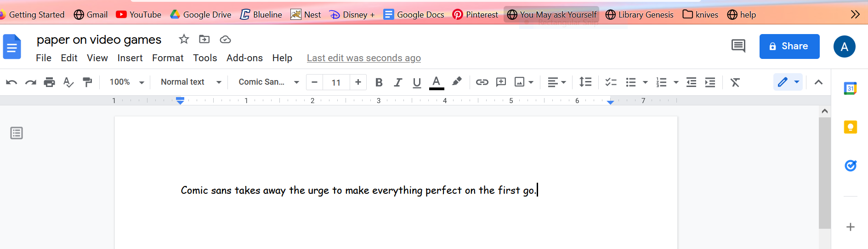
Task: Open the account avatar 'A'
Action: (x=845, y=46)
